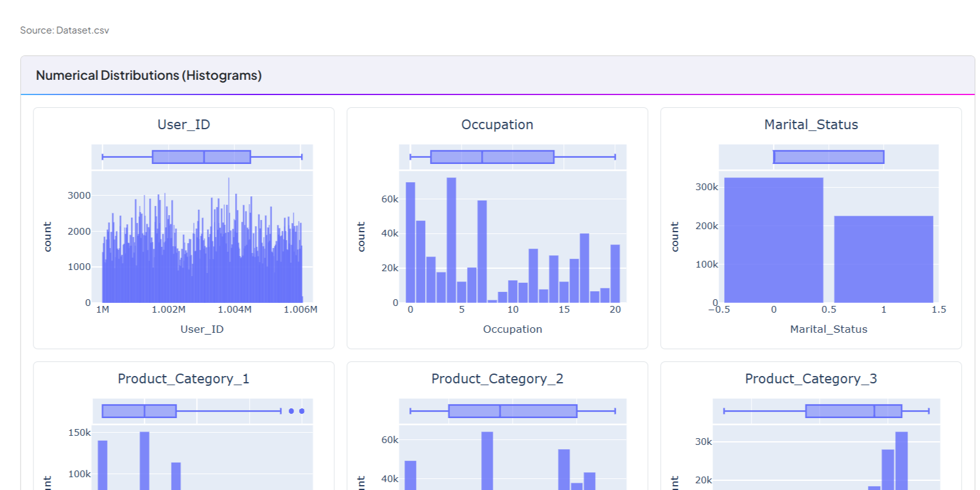This screenshot has height=490, width=980.
Task: Click the 300k tick on the Marital_Status y-axis
Action: click(707, 187)
